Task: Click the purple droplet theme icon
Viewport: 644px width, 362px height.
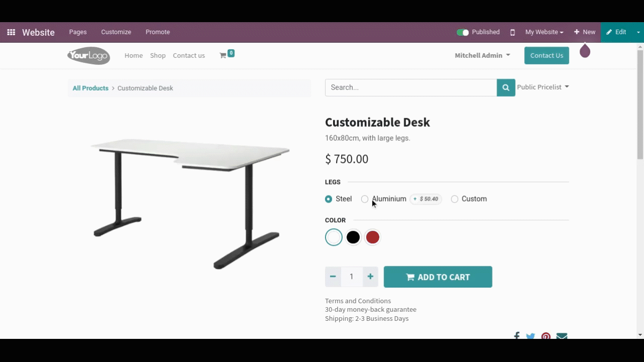Action: click(x=585, y=50)
